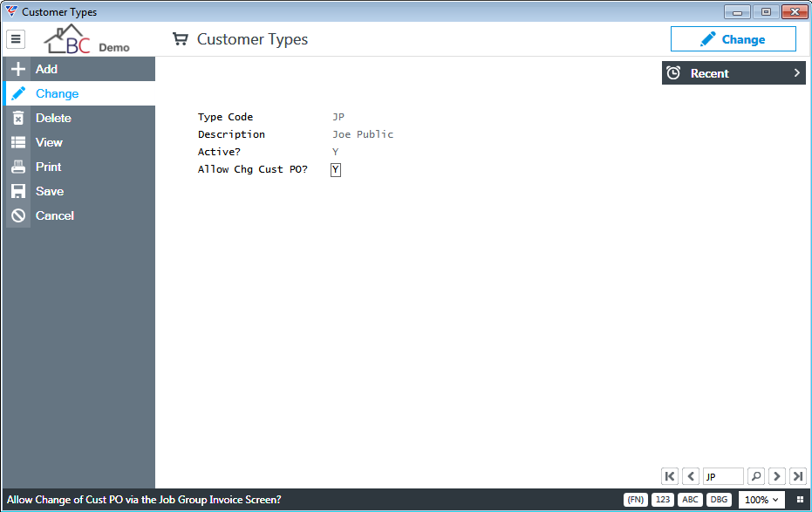Screen dimensions: 812x512
Task: Click the pencil icon beside Change
Action: (18, 93)
